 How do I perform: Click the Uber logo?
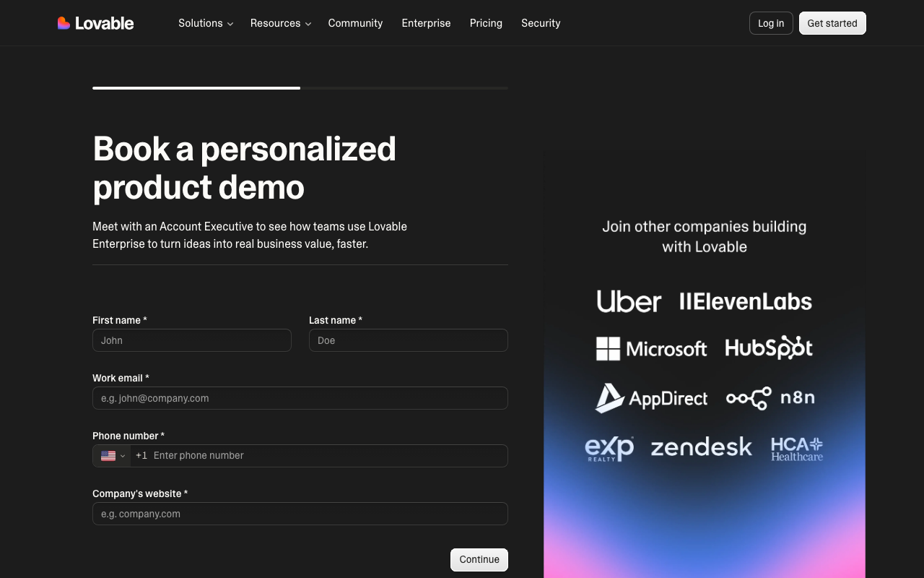coord(629,301)
